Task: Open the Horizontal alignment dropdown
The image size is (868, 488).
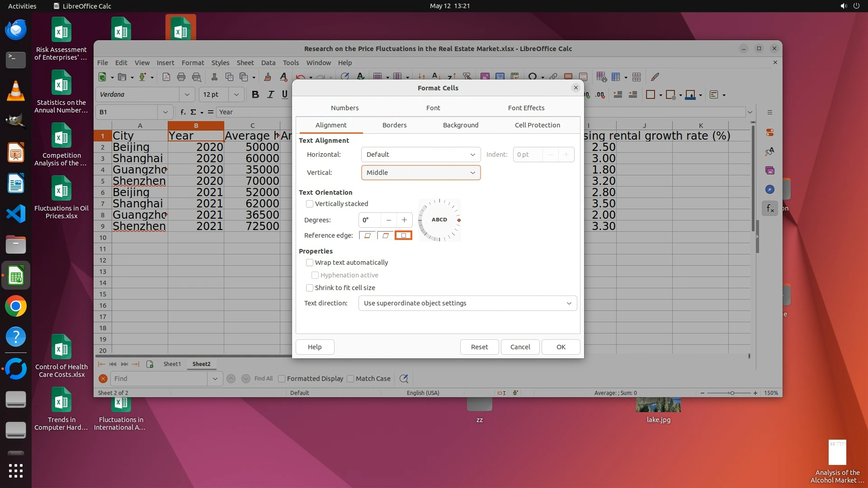Action: [420, 155]
